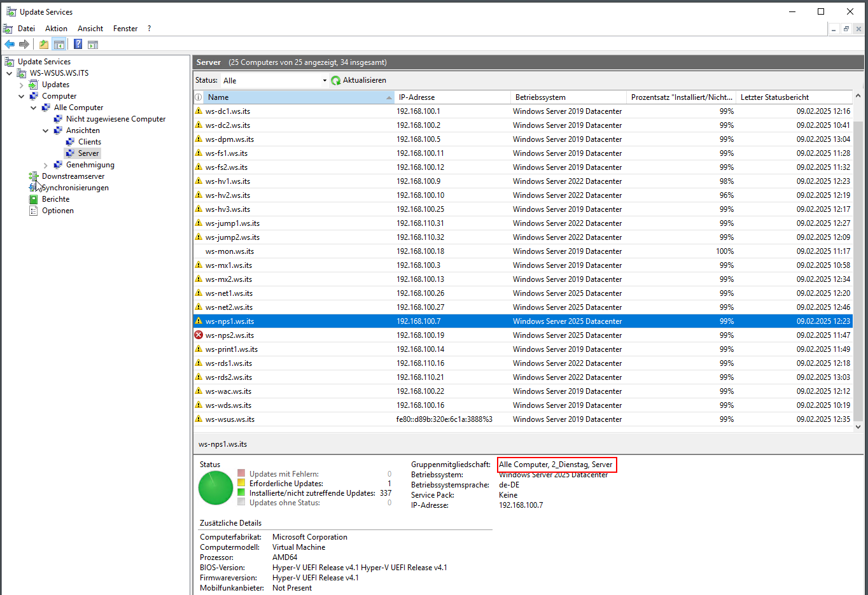Click the Name column sort arrow

(x=389, y=97)
